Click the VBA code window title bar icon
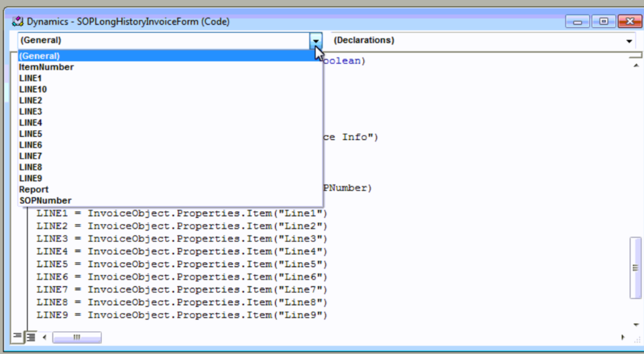This screenshot has height=354, width=644. 18,21
